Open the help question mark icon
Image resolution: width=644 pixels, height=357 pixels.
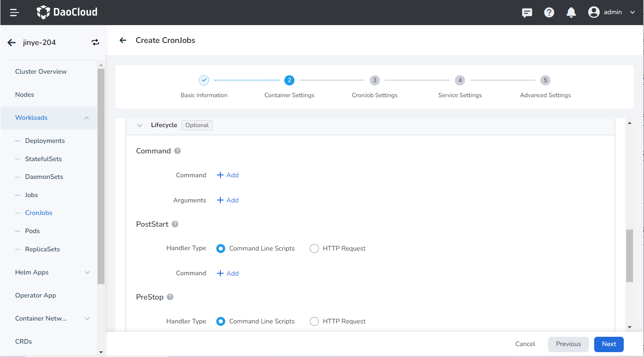point(549,13)
